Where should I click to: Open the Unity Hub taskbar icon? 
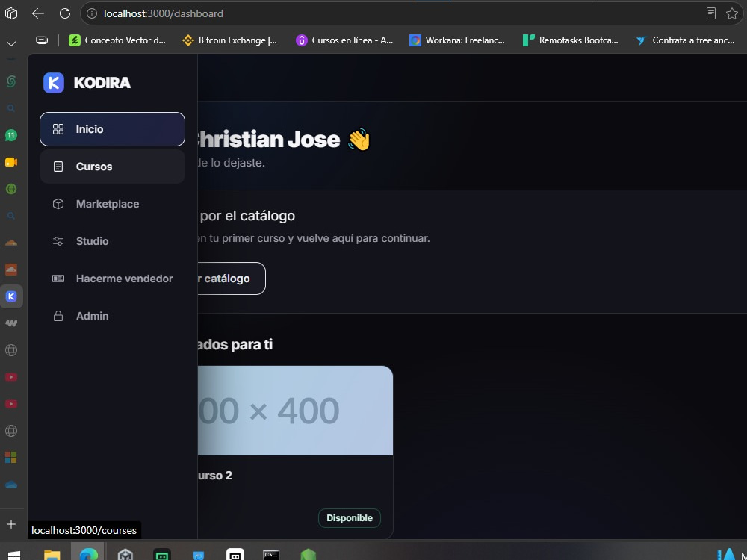tap(125, 555)
